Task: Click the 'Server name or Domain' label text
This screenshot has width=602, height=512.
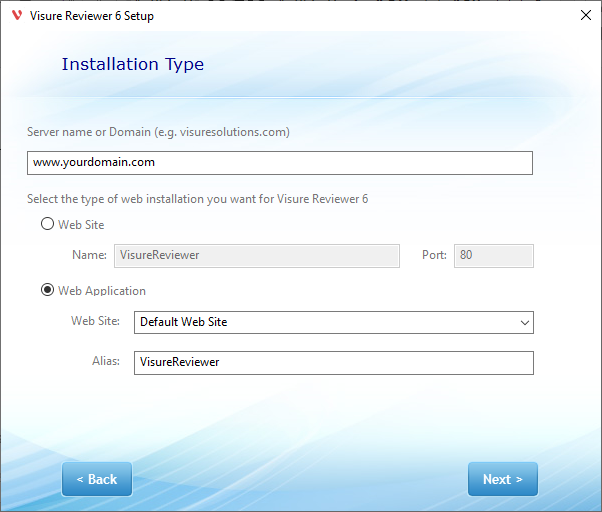Action: coord(158,132)
